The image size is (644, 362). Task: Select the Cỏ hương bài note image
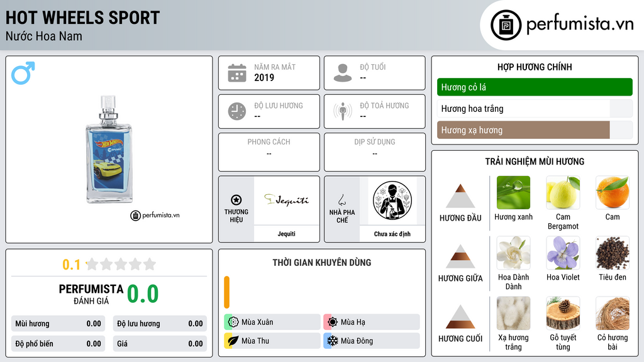[613, 313]
